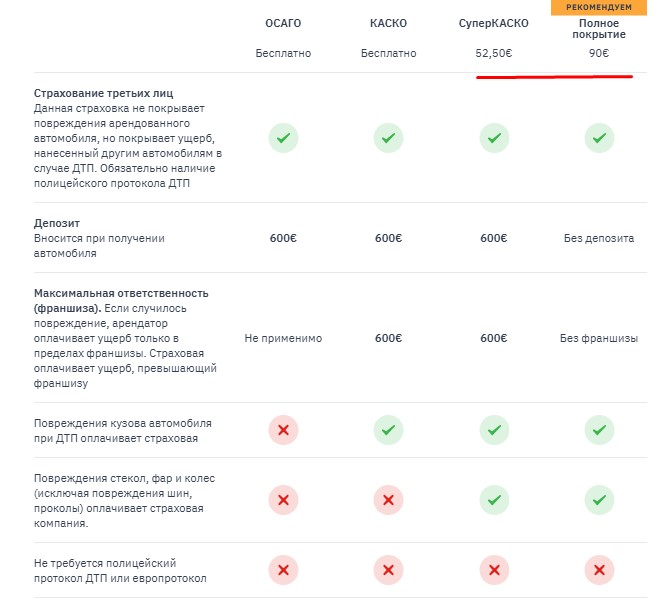Click red cross for Полное покрытие police protocol
Screen dimensions: 661x599
[598, 570]
